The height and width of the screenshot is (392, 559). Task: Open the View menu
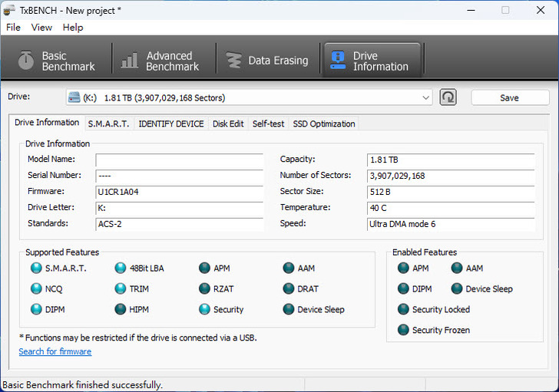[41, 28]
